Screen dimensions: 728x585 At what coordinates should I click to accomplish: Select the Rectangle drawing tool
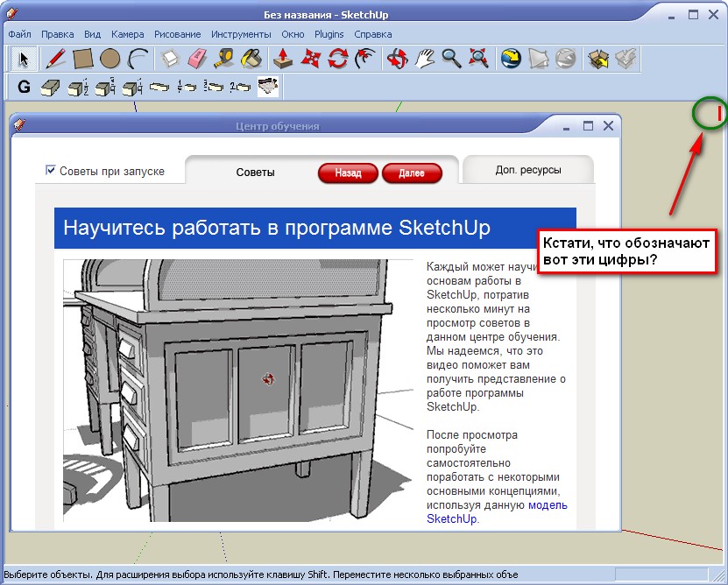(82, 59)
